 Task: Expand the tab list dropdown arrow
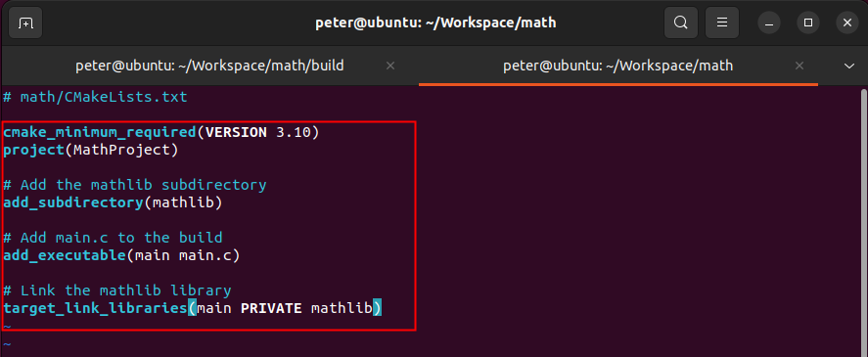849,67
